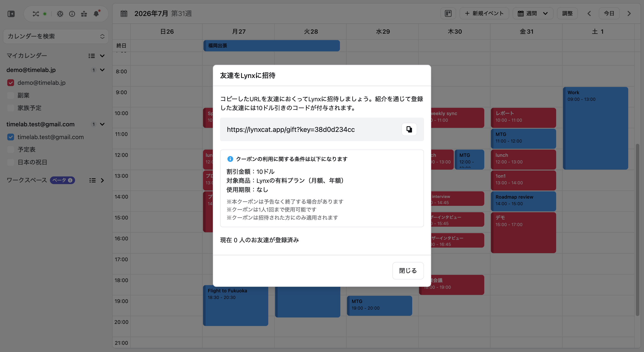Uncheck the timelab.test@gmail.com calendar checkbox
Image resolution: width=644 pixels, height=352 pixels.
(x=10, y=137)
